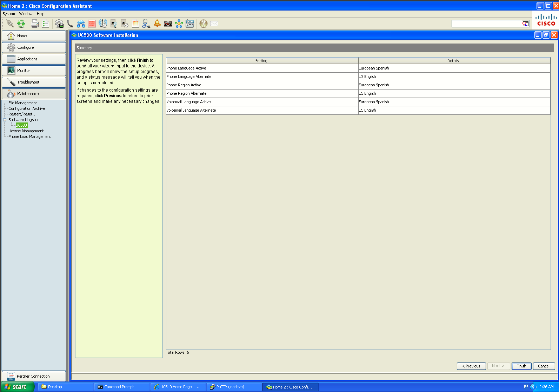Collapse the Software Upgrade tree expander
The height and width of the screenshot is (392, 559).
click(5, 120)
